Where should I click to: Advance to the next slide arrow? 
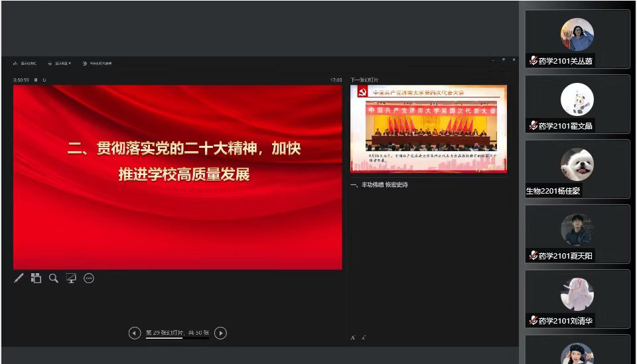tap(221, 333)
